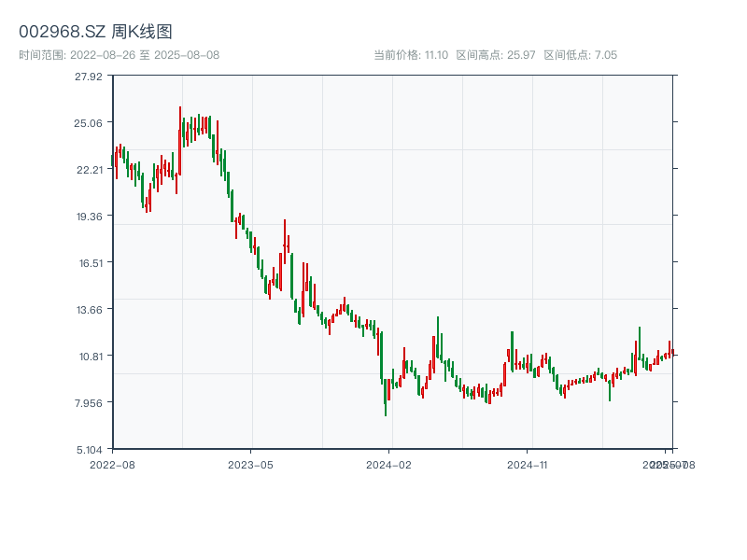747x560 pixels.
Task: Click the 002968.SZ 周K线图 chart title
Action: (95, 33)
